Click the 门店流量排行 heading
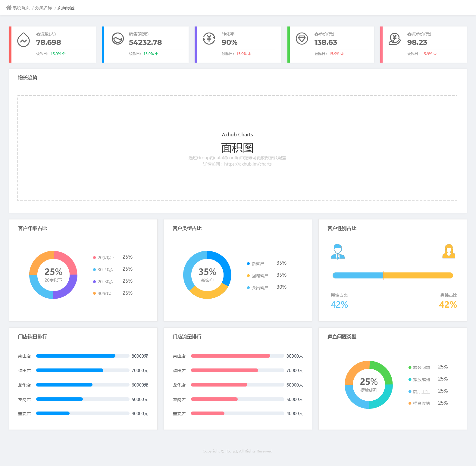 coord(187,337)
